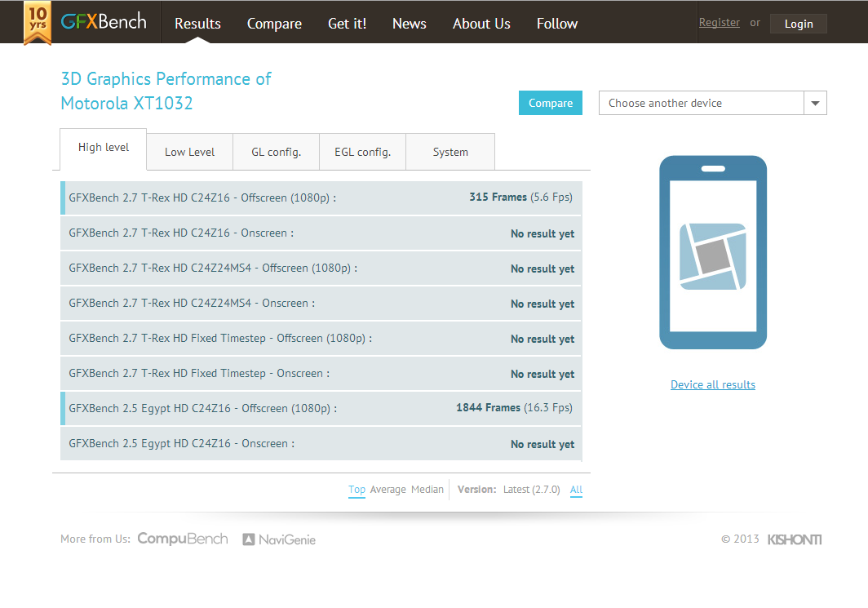Click the T-Rex HD C24Z16 Onscreen row
This screenshot has width=868, height=608.
[321, 233]
